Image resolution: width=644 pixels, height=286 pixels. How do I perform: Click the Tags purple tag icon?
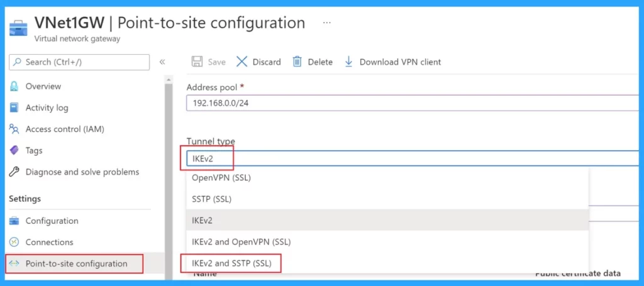(x=14, y=151)
